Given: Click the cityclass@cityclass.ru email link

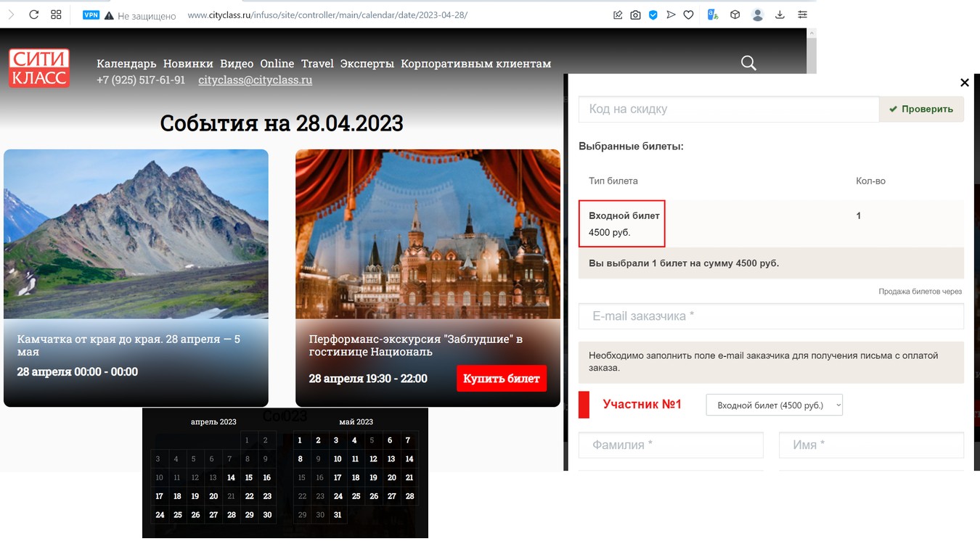Looking at the screenshot, I should pos(256,80).
